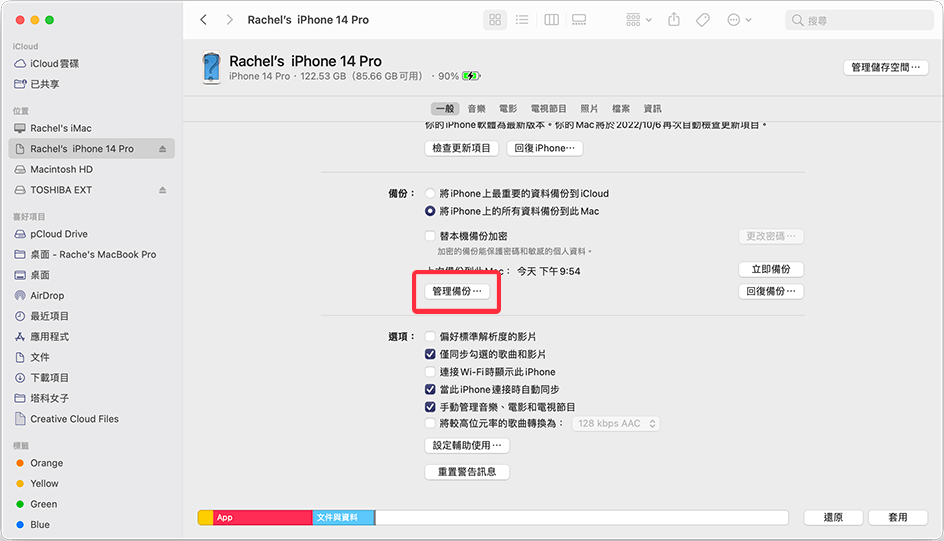Click the pCloud Drive icon
944x541 pixels.
[20, 233]
